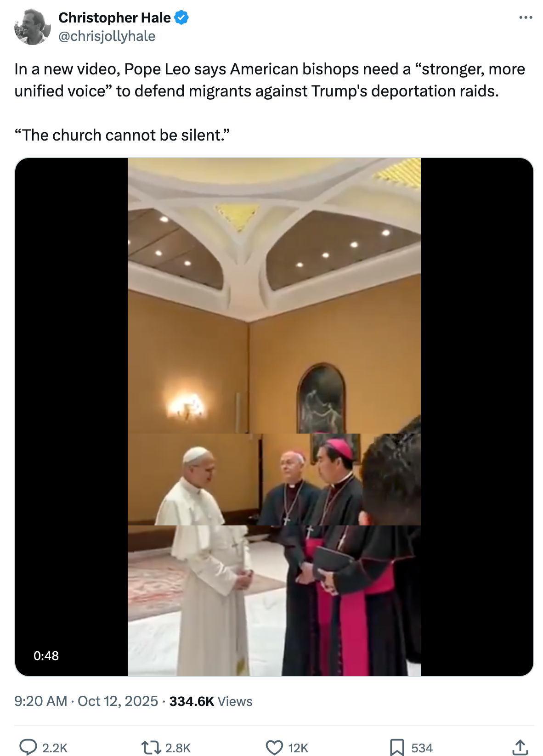Open the @chrisjollyhale handle link
Image resolution: width=543 pixels, height=756 pixels.
tap(107, 36)
